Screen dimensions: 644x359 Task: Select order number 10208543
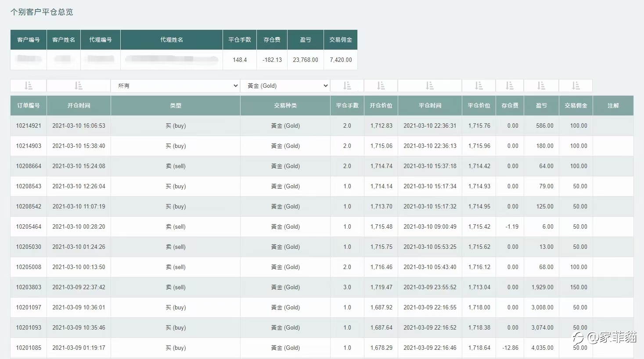coord(29,186)
